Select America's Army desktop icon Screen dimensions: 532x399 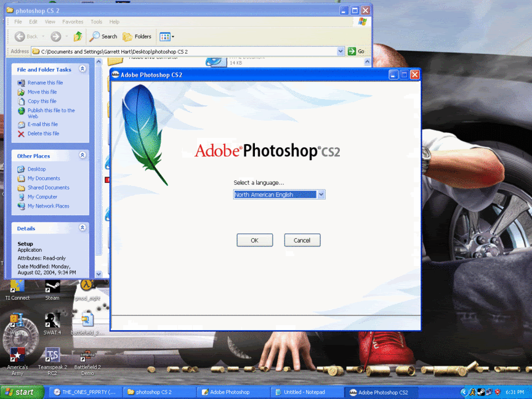[x=17, y=361]
